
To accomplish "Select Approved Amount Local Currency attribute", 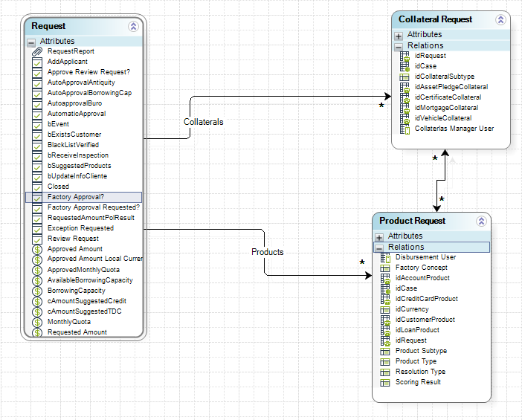I will [x=95, y=259].
